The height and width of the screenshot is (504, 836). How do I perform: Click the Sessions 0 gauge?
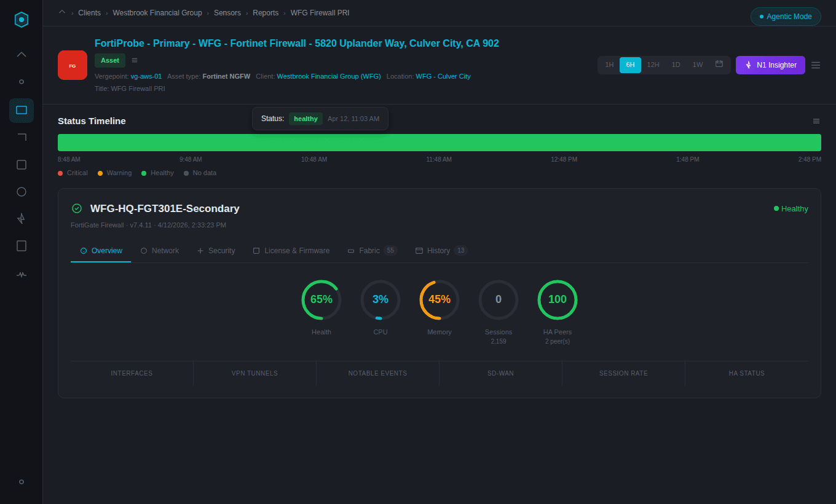click(499, 300)
